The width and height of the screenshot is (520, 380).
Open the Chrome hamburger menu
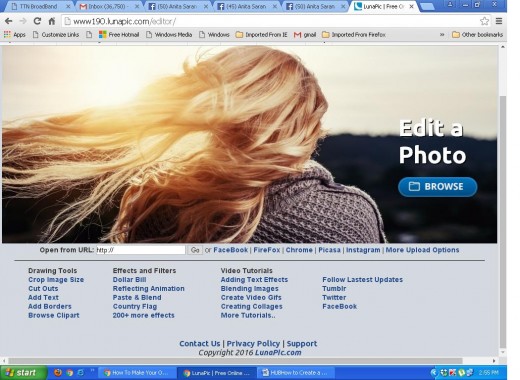[x=499, y=21]
